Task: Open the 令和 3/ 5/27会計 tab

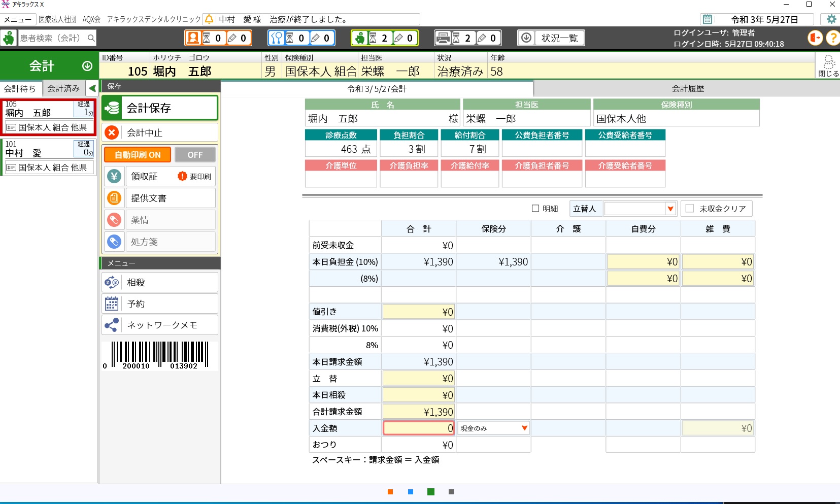Action: point(377,89)
